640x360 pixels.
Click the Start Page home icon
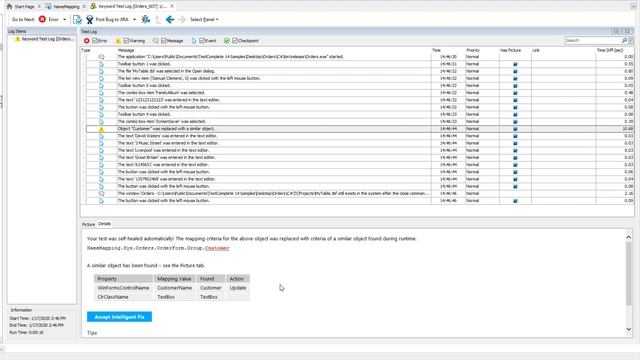[x=9, y=6]
